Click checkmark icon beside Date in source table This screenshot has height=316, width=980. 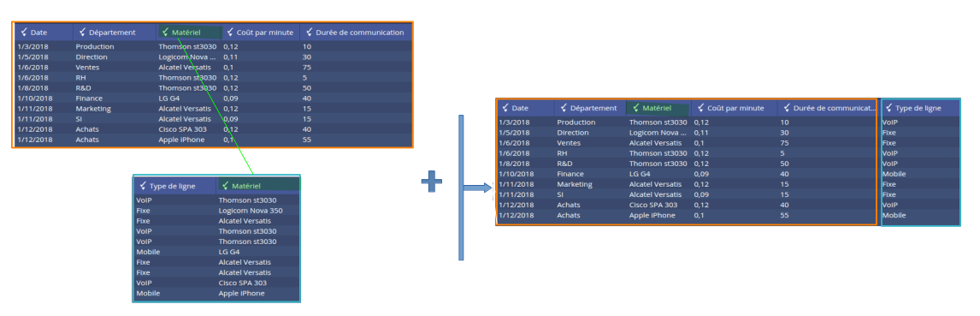tap(24, 33)
